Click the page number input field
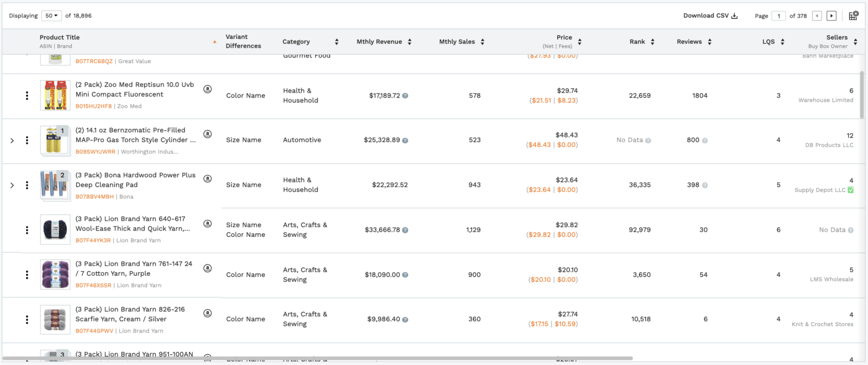Viewport: 868px width, 365px height. pos(778,16)
